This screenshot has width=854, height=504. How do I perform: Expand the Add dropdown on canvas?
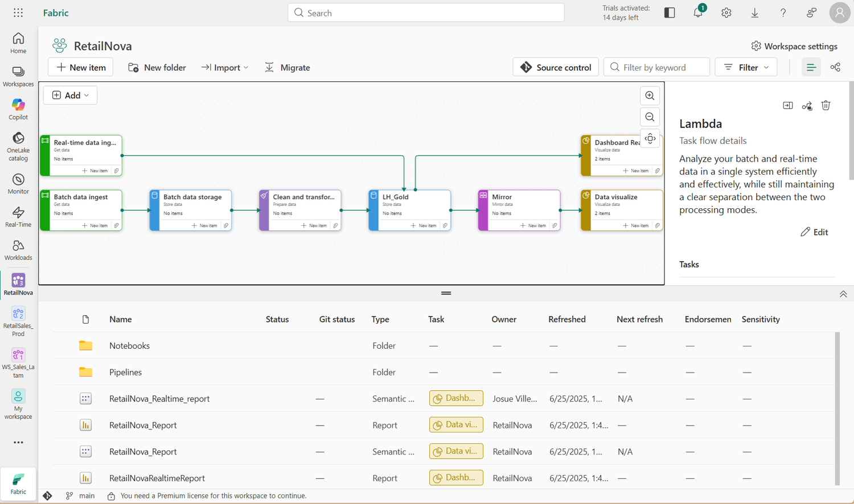[71, 95]
